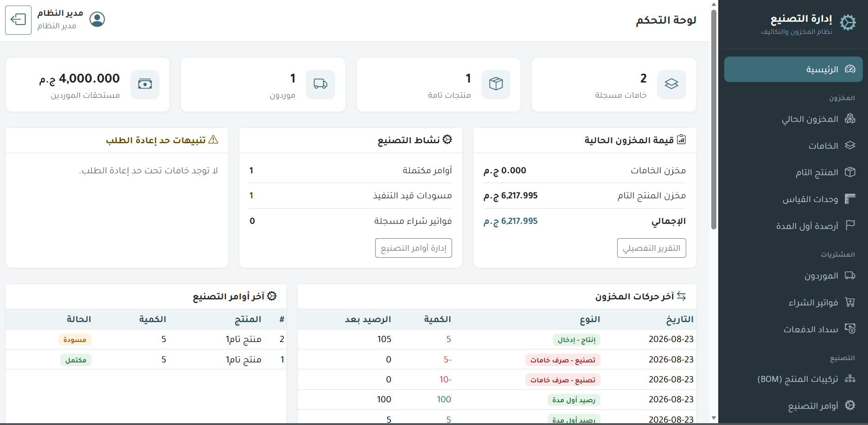Click the لوحة التحكم page title
Viewport: 868px width, 425px height.
[666, 20]
